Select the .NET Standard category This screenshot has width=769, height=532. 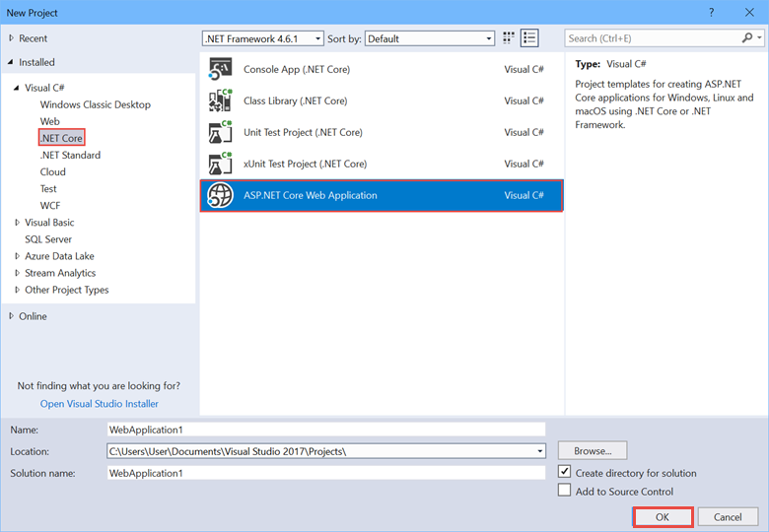point(70,155)
